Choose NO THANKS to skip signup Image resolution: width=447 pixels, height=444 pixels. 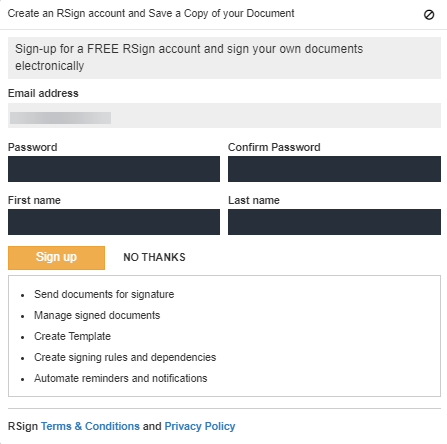coord(154,257)
